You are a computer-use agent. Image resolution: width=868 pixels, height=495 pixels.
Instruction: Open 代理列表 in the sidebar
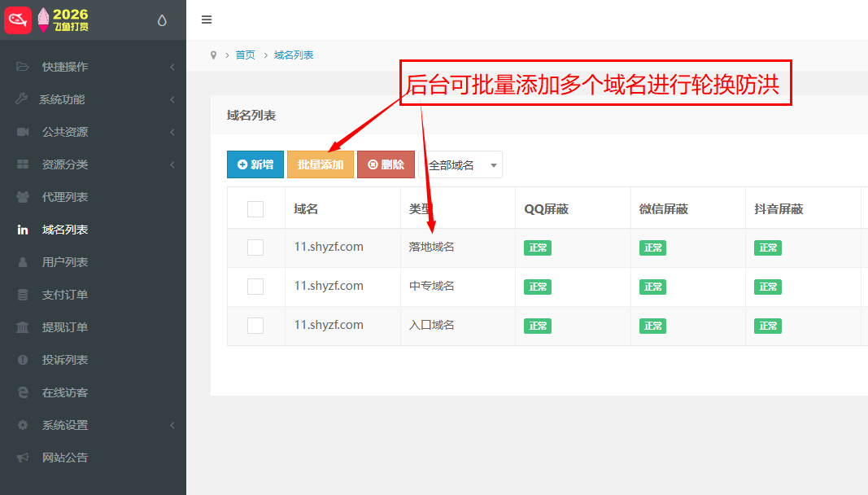tap(65, 197)
